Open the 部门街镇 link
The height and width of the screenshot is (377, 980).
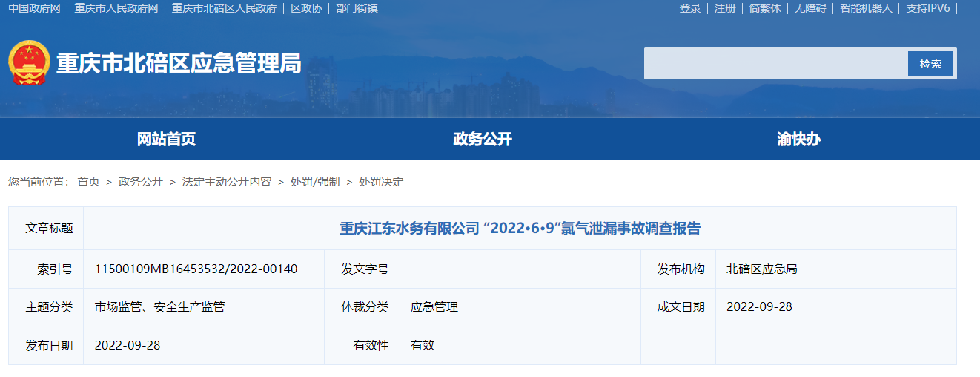[357, 8]
